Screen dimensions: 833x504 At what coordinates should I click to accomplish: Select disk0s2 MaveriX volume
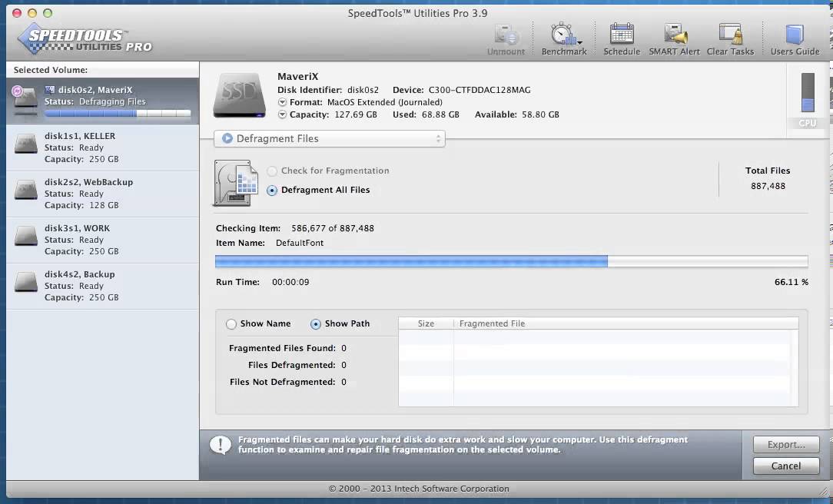(x=102, y=101)
